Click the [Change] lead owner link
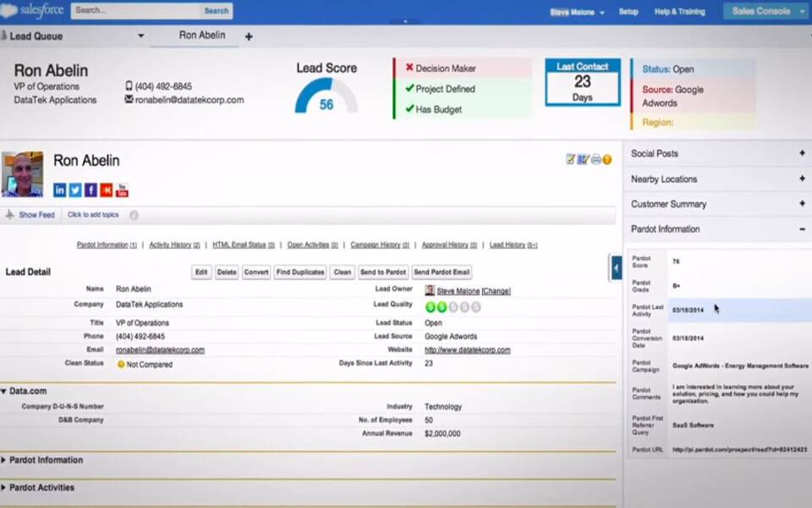 pyautogui.click(x=496, y=290)
